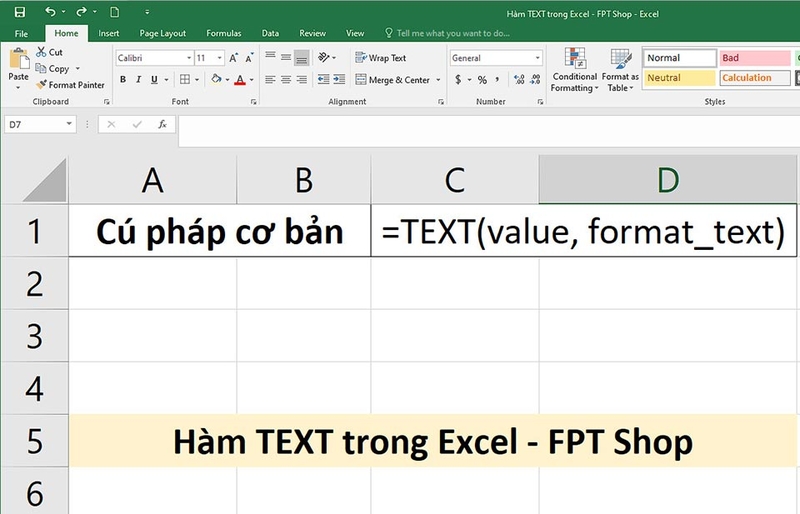Viewport: 800px width, 514px height.
Task: Click the Save icon in quick access toolbar
Action: [19, 12]
